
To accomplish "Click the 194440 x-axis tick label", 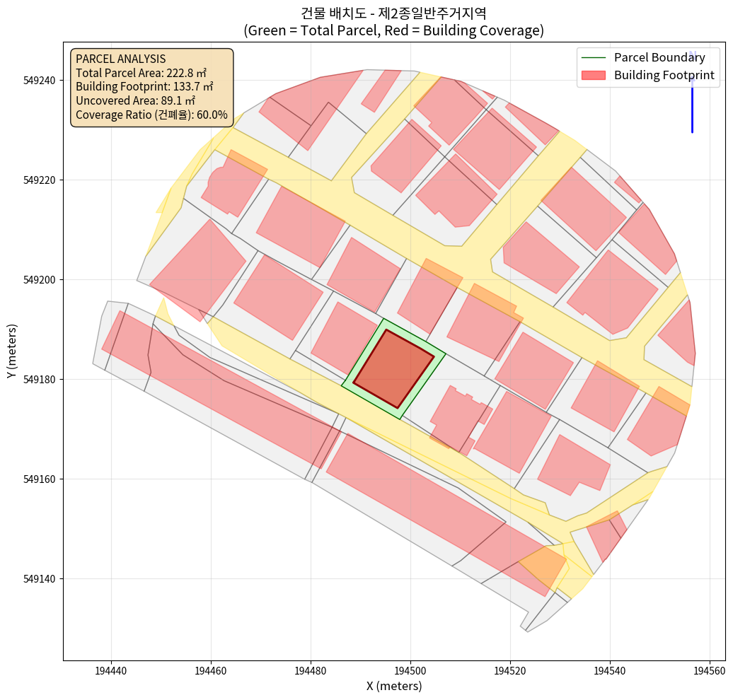I will [x=111, y=670].
